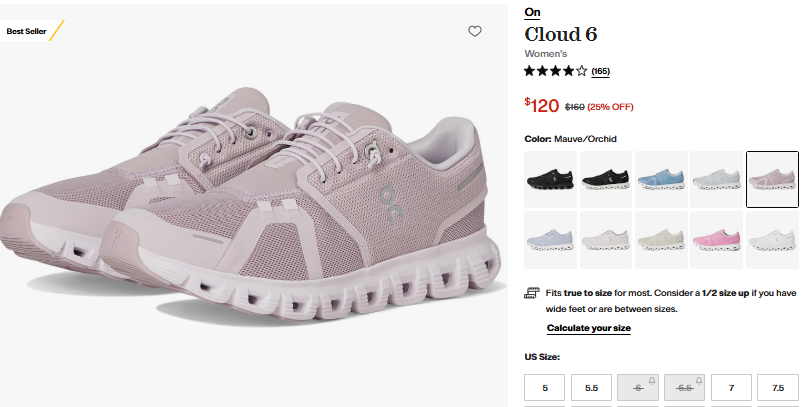The width and height of the screenshot is (808, 407).
Task: Select US size 5
Action: pyautogui.click(x=545, y=387)
